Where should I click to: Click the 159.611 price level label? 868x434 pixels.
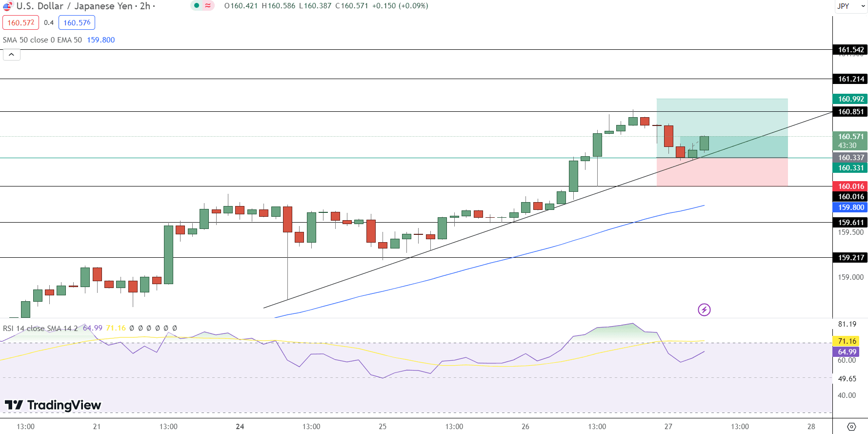click(x=850, y=223)
